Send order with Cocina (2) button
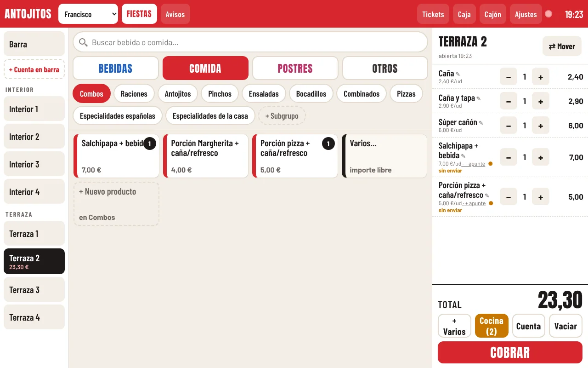Viewport: 588px width, 368px height. (492, 326)
